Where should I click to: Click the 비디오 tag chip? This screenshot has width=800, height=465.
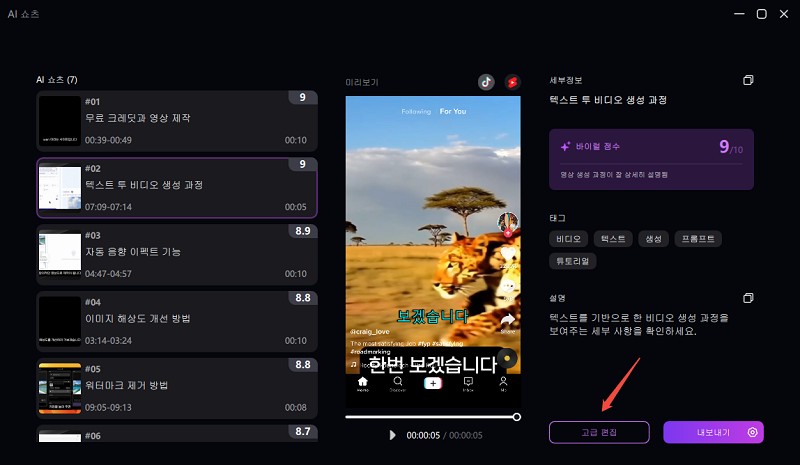coord(568,239)
